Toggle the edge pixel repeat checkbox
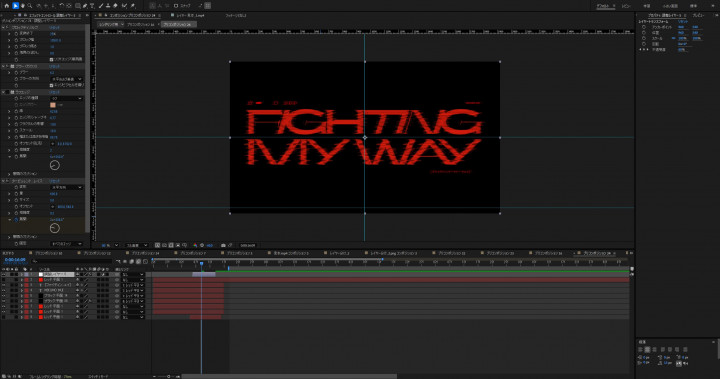 click(x=51, y=85)
